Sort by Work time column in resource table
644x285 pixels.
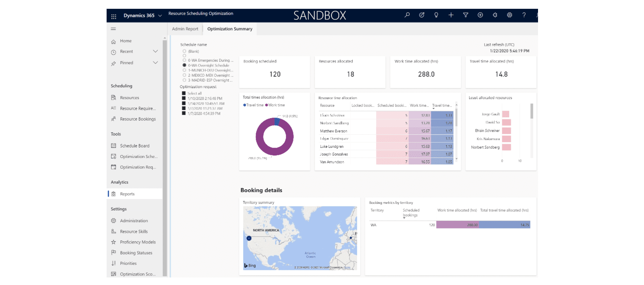pos(419,106)
